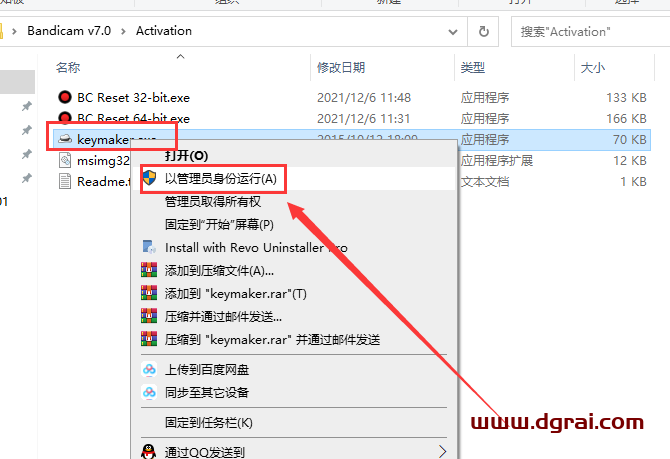Expand chevron before Bandicam v7.0 breadcrumb
The width and height of the screenshot is (670, 459).
[14, 31]
